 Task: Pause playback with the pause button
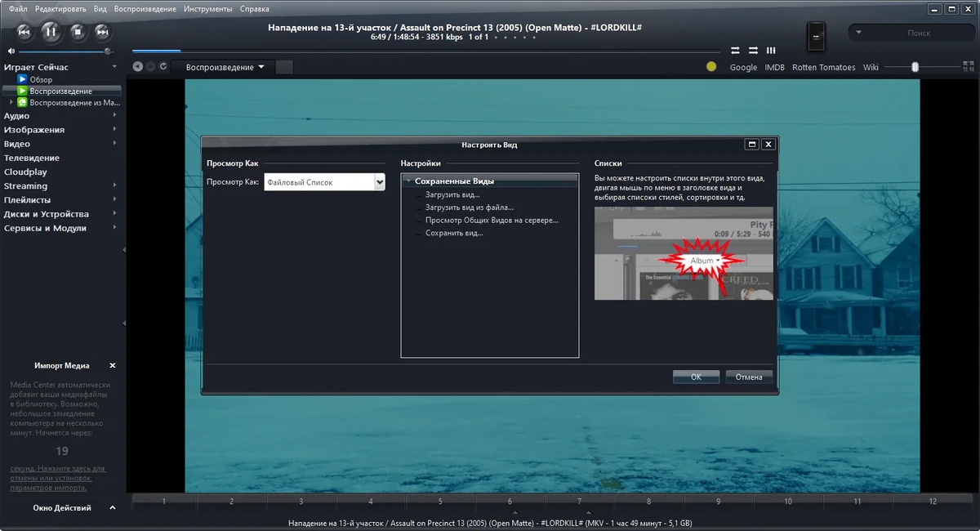click(x=50, y=32)
